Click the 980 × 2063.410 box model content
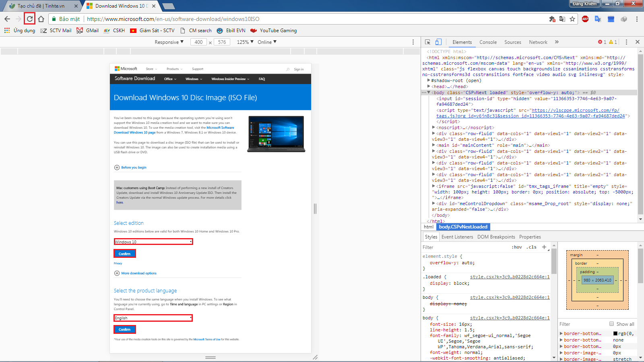Screen dimensions: 644x362 pyautogui.click(x=597, y=280)
